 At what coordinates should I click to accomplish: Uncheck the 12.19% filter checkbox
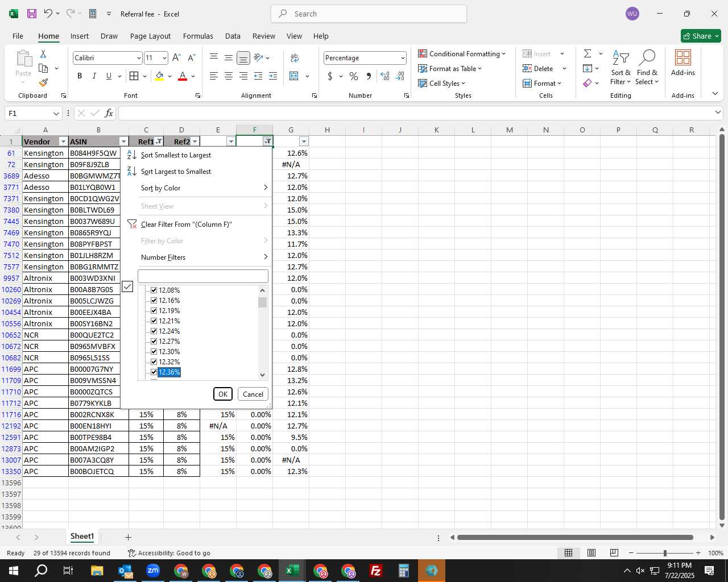point(154,311)
